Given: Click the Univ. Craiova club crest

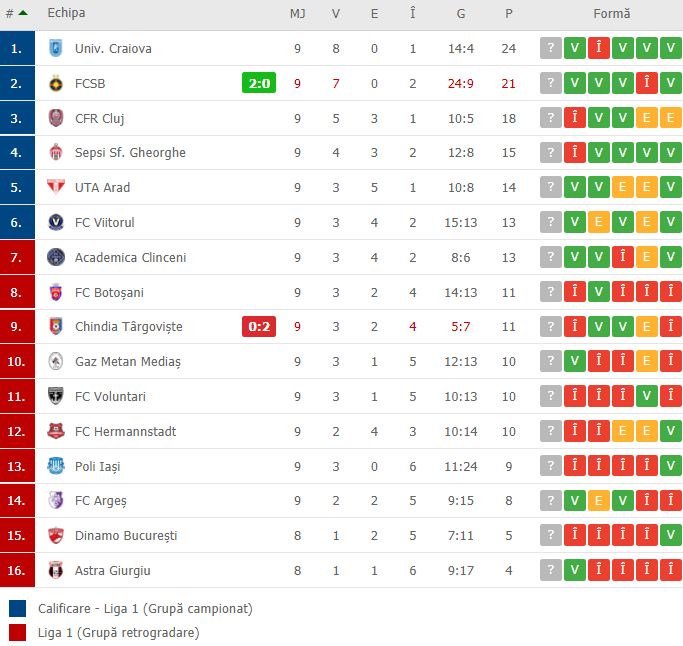Looking at the screenshot, I should pos(56,48).
